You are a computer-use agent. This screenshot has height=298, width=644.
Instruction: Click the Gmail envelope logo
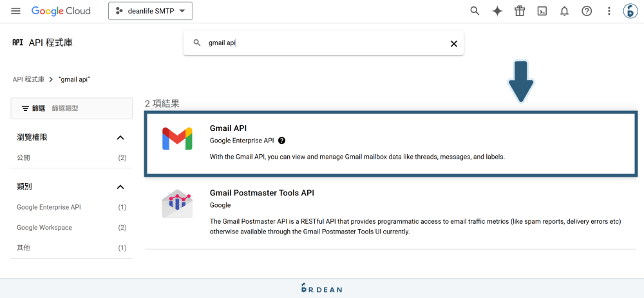click(178, 138)
